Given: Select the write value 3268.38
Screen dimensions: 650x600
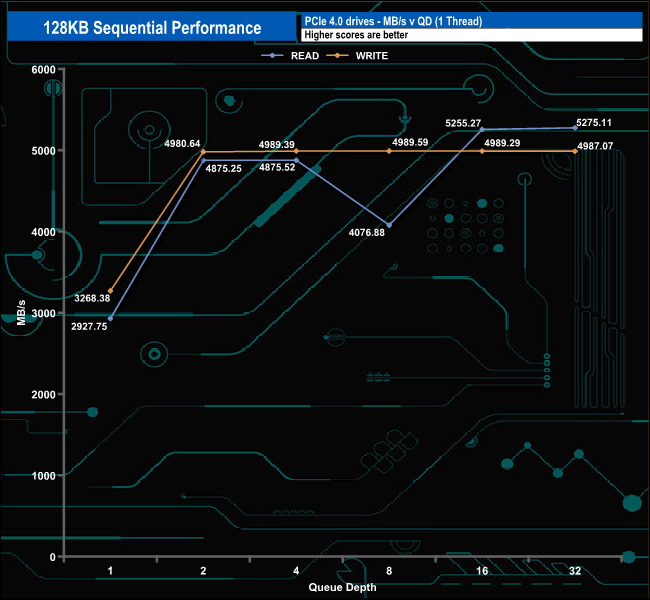Looking at the screenshot, I should pyautogui.click(x=92, y=298).
